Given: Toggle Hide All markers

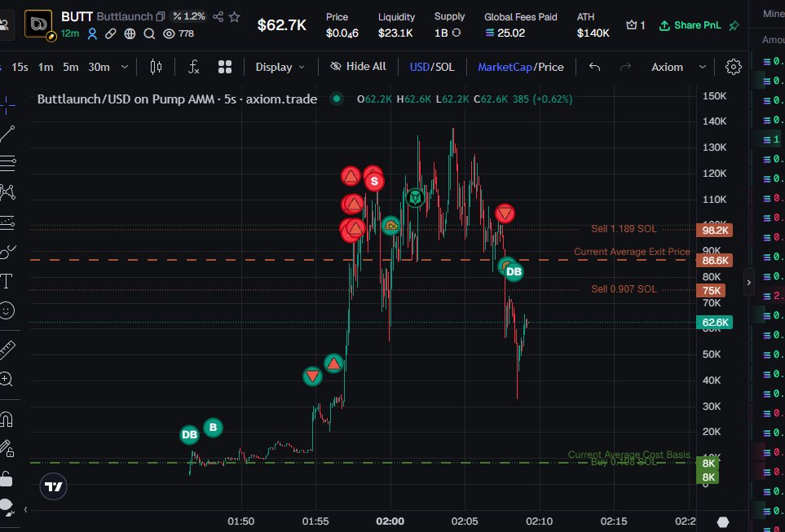Looking at the screenshot, I should (358, 67).
